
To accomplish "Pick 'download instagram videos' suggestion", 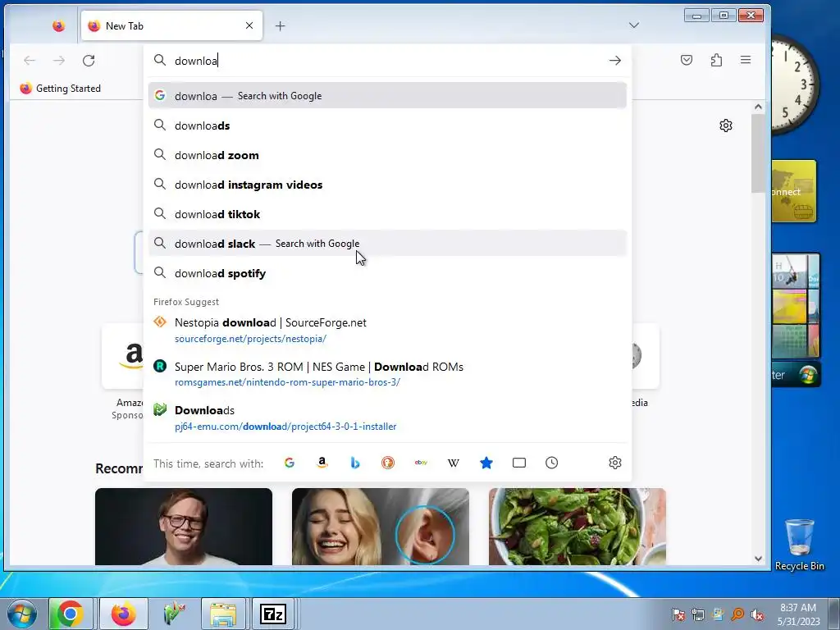I will [x=387, y=185].
